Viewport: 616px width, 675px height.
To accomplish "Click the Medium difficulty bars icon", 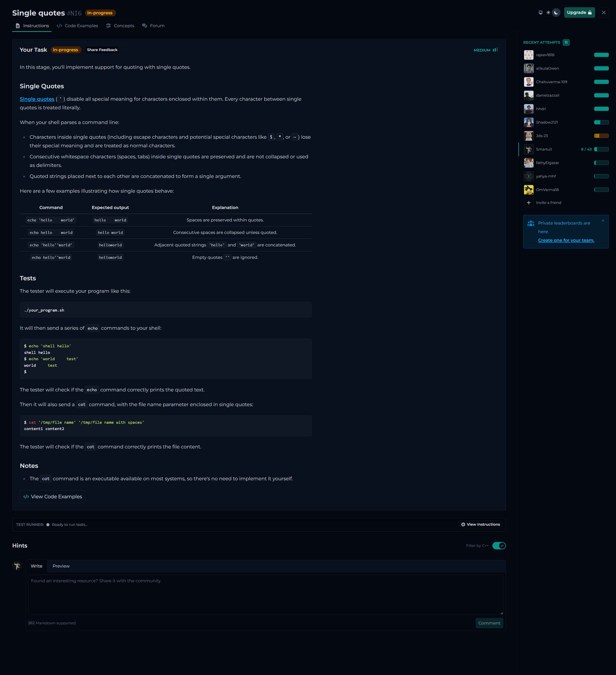I will pos(495,50).
